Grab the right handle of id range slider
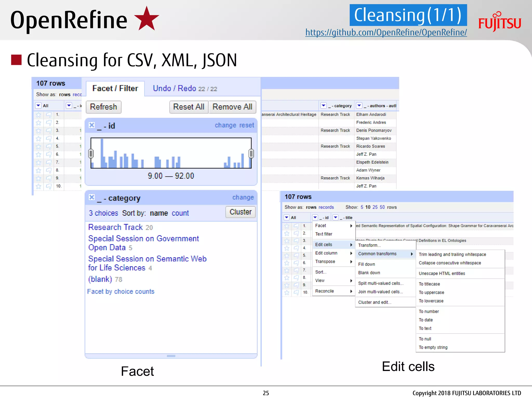 pyautogui.click(x=251, y=154)
